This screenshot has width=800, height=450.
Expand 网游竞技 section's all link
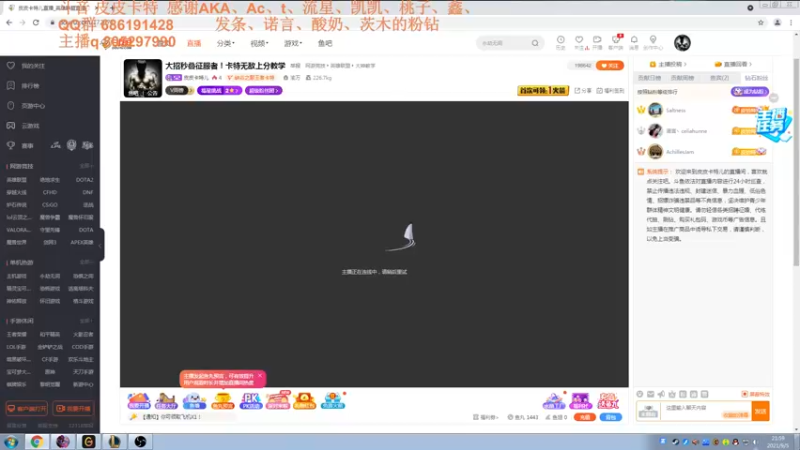pyautogui.click(x=86, y=166)
